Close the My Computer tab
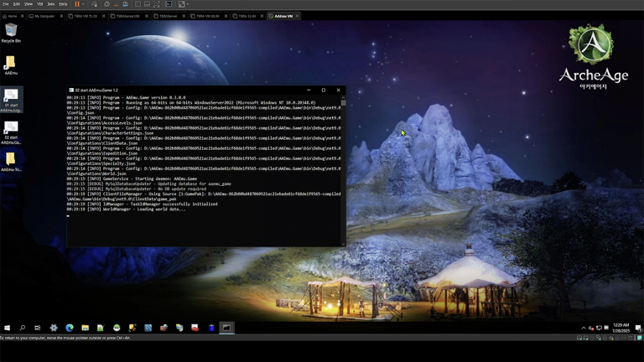 pos(61,16)
